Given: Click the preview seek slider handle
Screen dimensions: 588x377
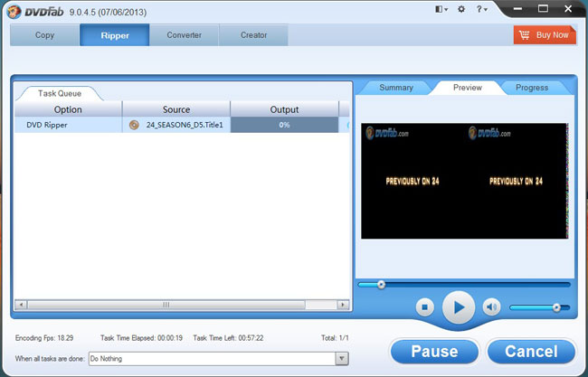Looking at the screenshot, I should point(381,285).
